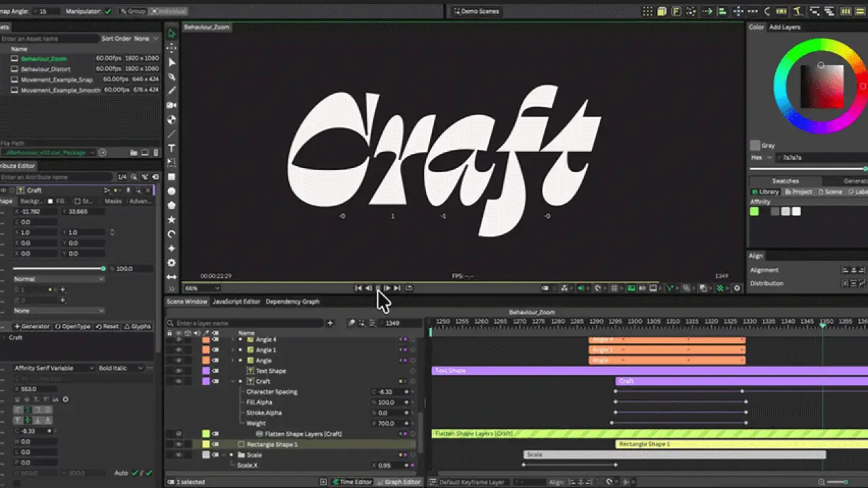Pick the Ellipse shape tool

click(172, 191)
